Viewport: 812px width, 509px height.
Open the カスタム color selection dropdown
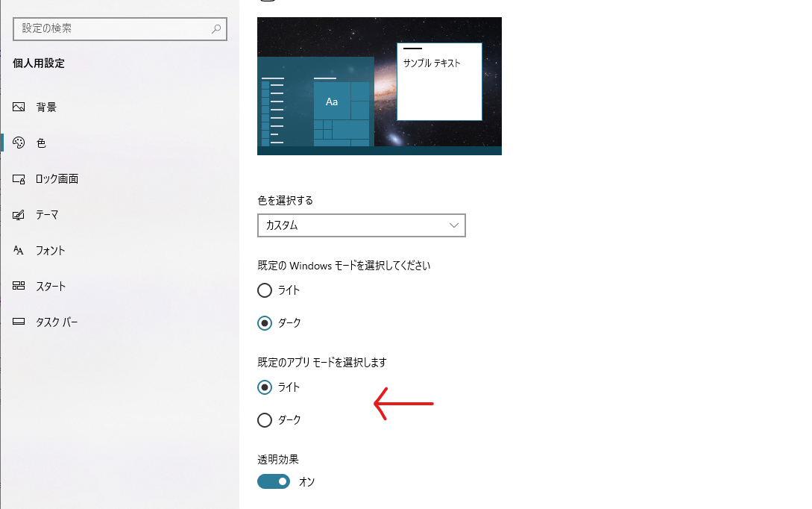(x=361, y=225)
